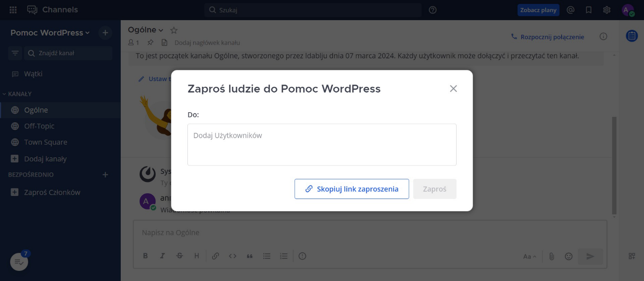Insert heading with H toolbar icon
The image size is (644, 281).
coord(197,256)
